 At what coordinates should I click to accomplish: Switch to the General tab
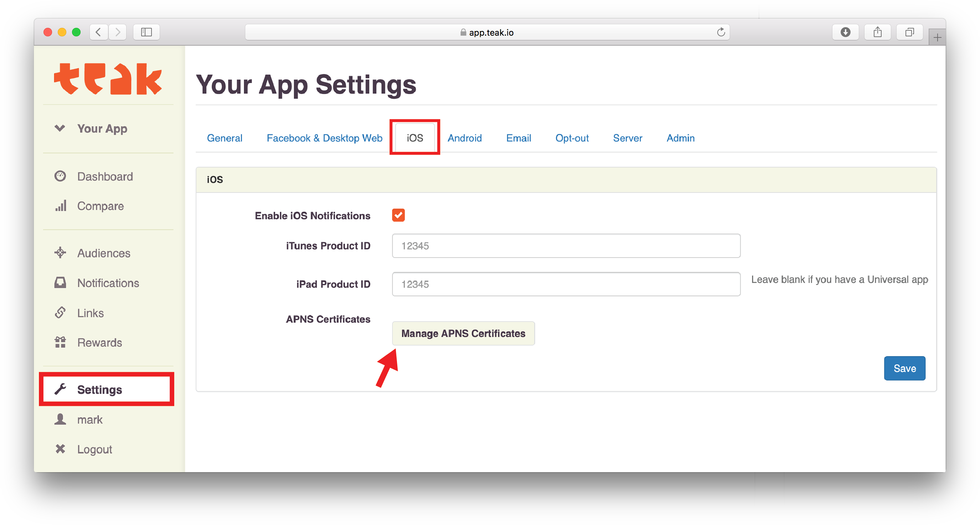coord(225,138)
